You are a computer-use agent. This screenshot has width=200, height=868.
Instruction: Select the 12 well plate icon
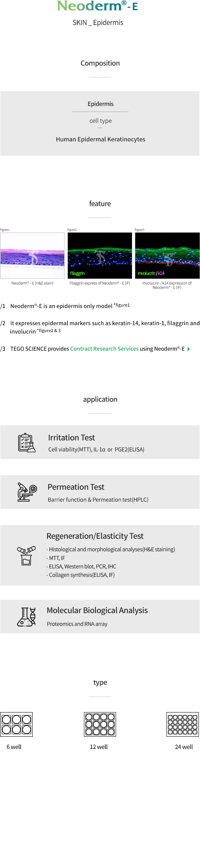[100, 724]
